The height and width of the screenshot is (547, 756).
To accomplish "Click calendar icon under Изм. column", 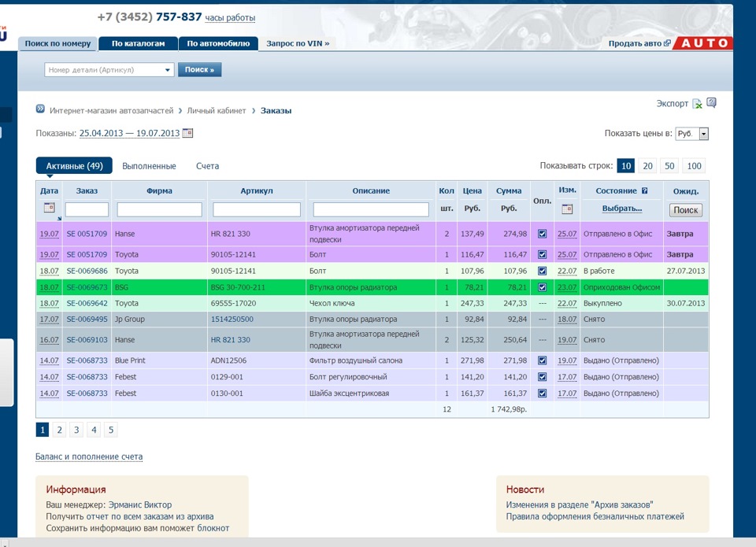I will [x=567, y=209].
